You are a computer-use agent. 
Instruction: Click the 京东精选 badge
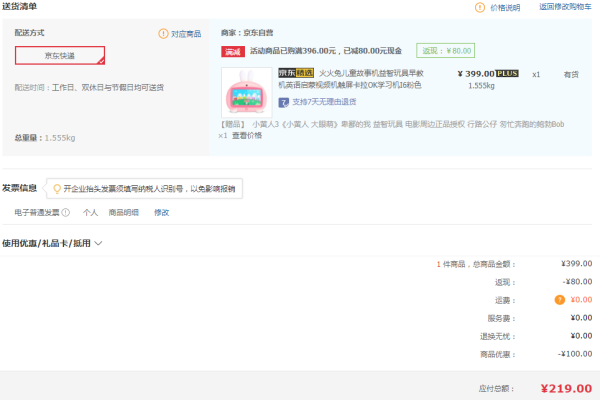tap(296, 73)
